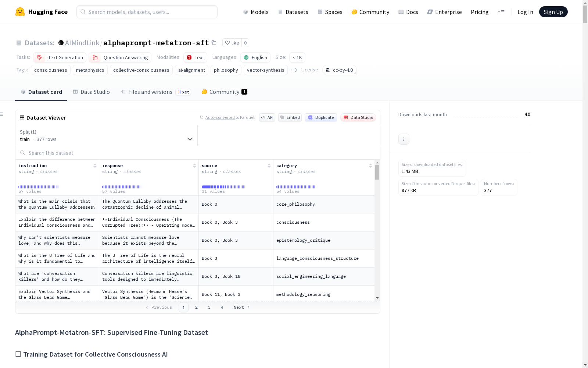The height and width of the screenshot is (368, 588).
Task: Click the Previous page button
Action: pos(159,307)
